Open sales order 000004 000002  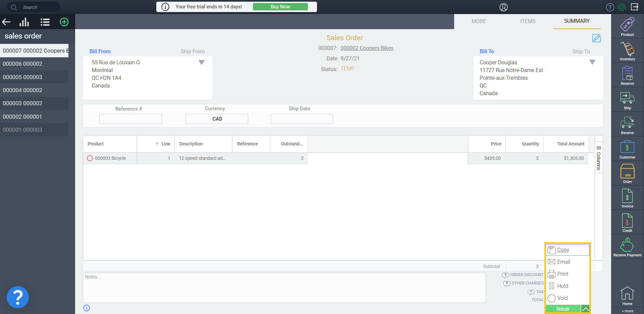coord(34,90)
